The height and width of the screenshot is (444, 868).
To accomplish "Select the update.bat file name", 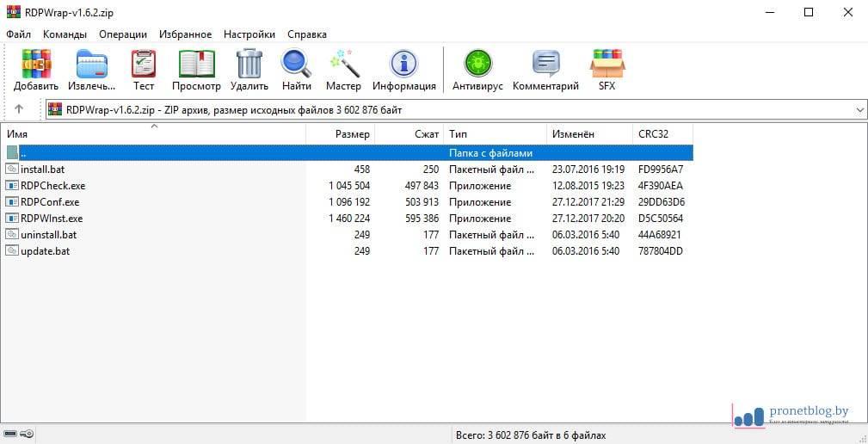I will [x=46, y=250].
